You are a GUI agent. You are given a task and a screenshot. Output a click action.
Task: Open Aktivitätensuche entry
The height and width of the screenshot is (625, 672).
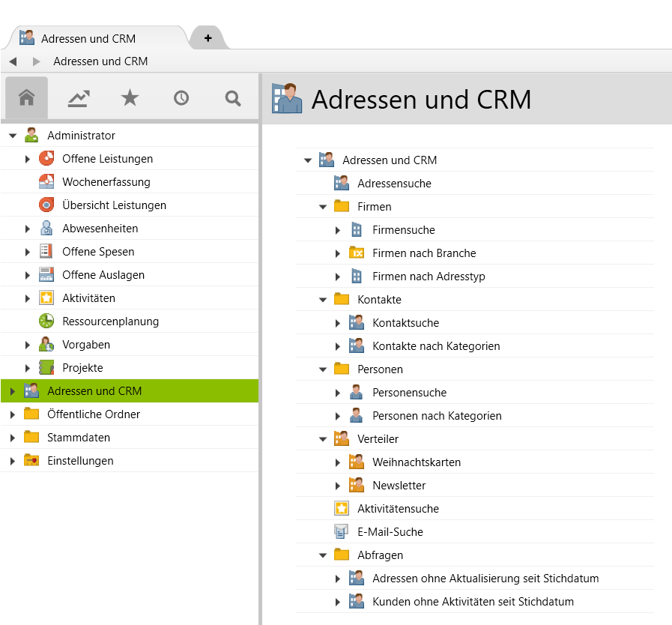click(398, 508)
